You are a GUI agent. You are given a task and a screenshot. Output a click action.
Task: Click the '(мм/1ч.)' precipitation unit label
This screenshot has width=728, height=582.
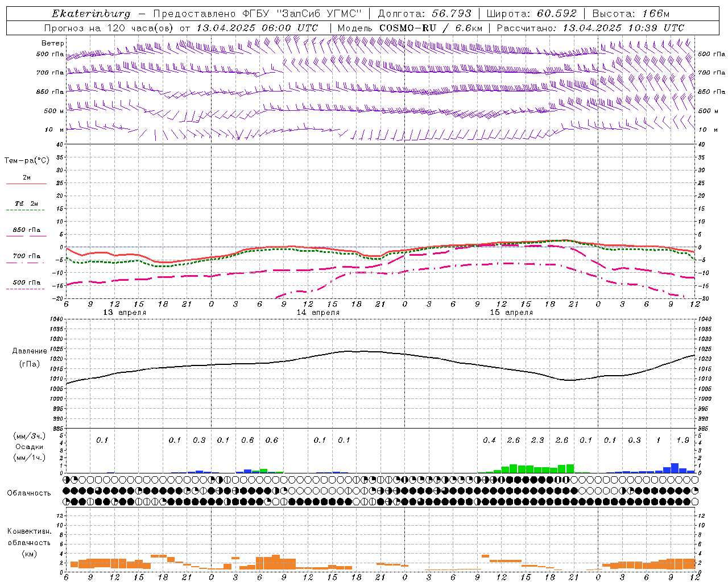point(30,458)
